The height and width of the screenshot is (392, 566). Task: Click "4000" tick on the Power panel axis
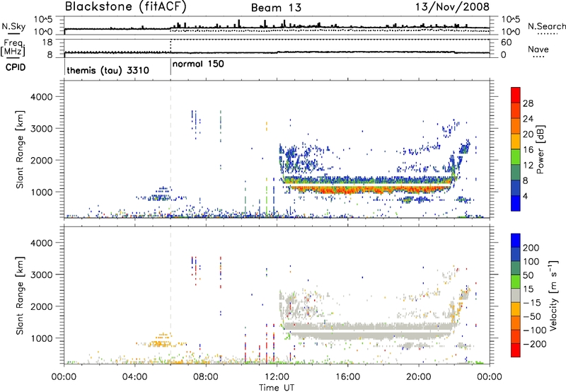[41, 97]
